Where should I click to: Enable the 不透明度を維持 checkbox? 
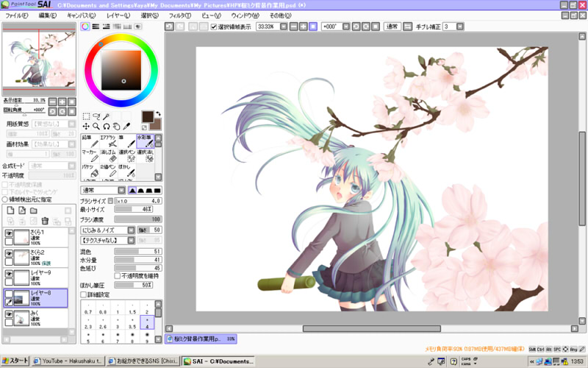point(117,276)
